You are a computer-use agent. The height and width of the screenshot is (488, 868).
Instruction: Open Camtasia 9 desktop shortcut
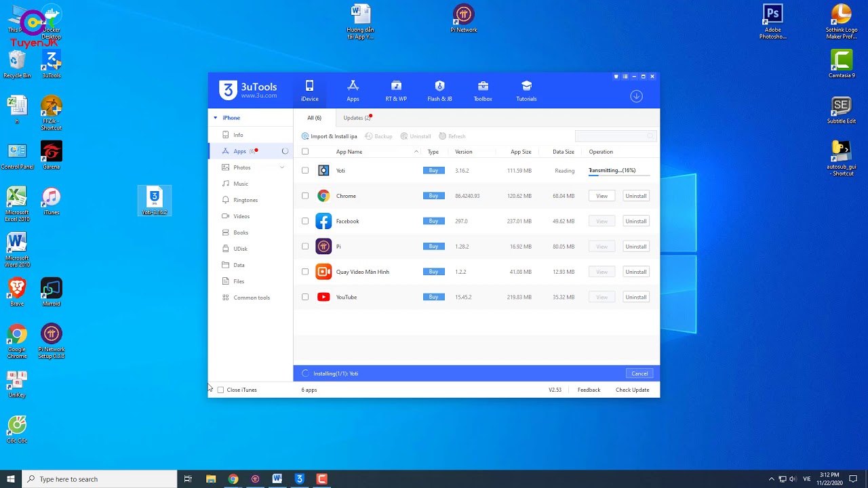pyautogui.click(x=841, y=64)
